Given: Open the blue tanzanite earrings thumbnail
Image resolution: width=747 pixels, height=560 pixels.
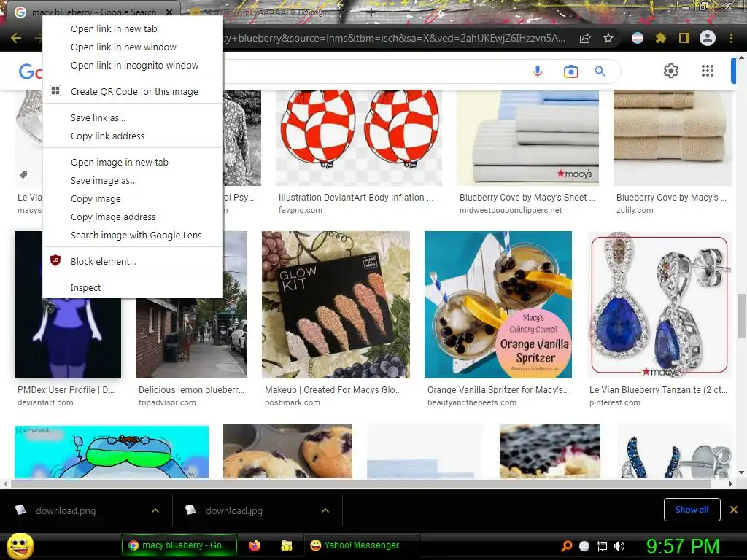Looking at the screenshot, I should (659, 305).
